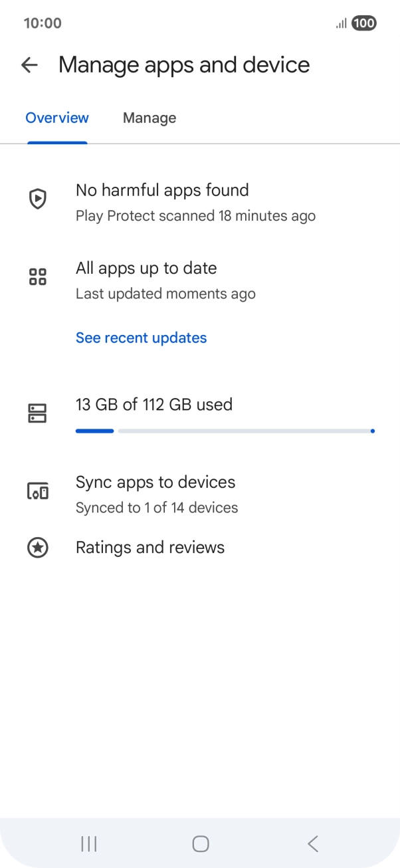This screenshot has height=868, width=400.
Task: Tap the back arrow in the header
Action: (x=29, y=64)
